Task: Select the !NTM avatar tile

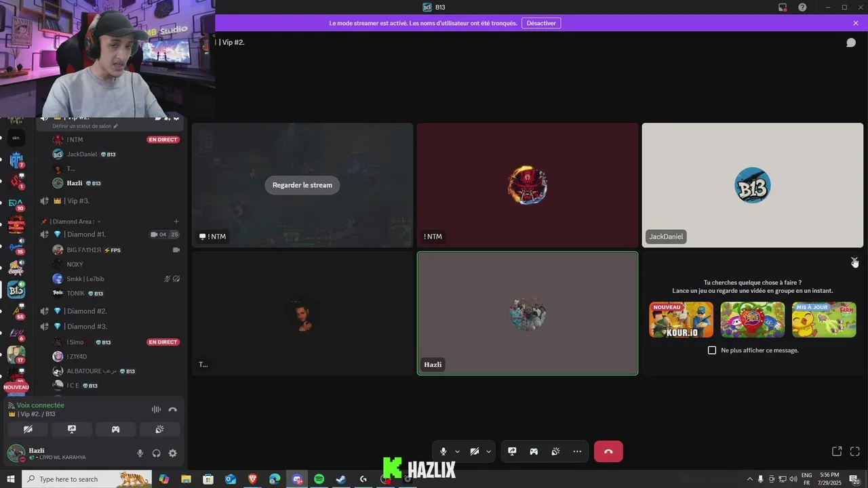Action: click(528, 185)
